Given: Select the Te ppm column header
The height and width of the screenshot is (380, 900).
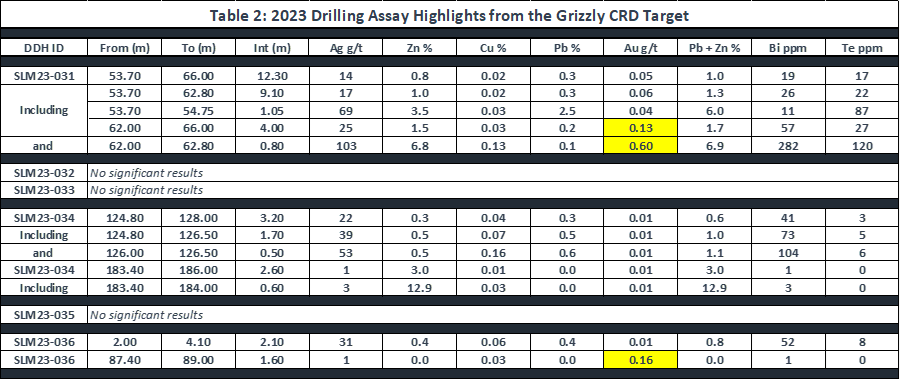Looking at the screenshot, I should point(862,48).
